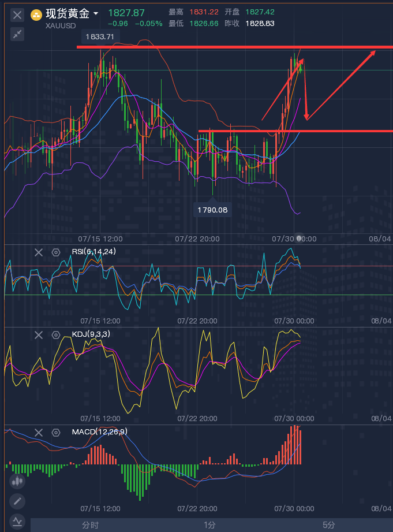Click the collapse fullscreen arrows icon
This screenshot has height=532, width=393.
(x=17, y=34)
